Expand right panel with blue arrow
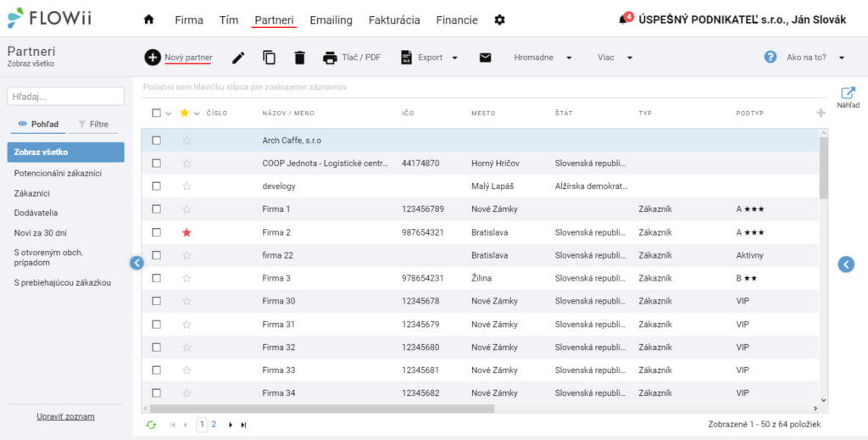Image resolution: width=868 pixels, height=440 pixels. pos(846,265)
